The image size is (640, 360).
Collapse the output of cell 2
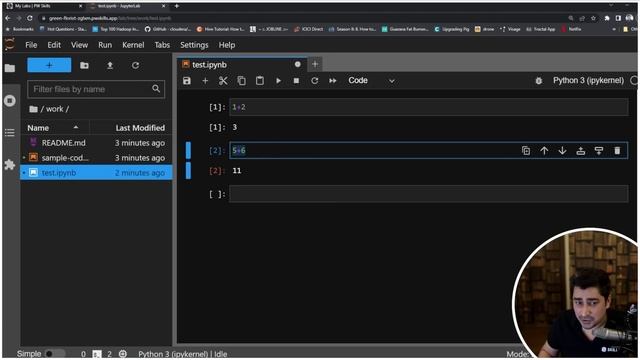pos(188,171)
